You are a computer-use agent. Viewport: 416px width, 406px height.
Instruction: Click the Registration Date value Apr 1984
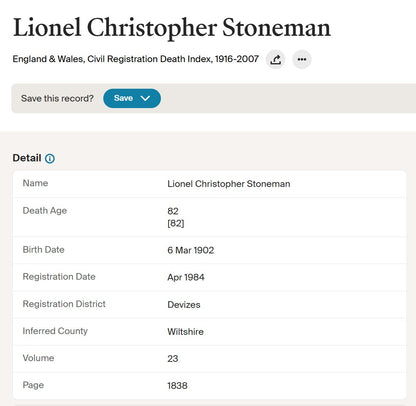click(186, 277)
